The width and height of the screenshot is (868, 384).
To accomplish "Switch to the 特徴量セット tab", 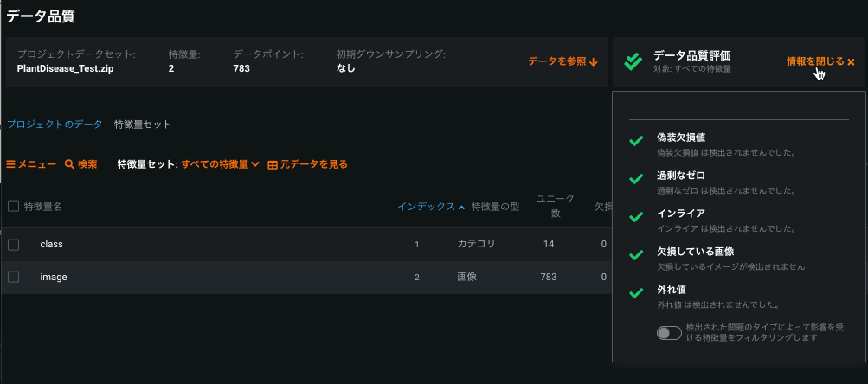I will coord(143,124).
